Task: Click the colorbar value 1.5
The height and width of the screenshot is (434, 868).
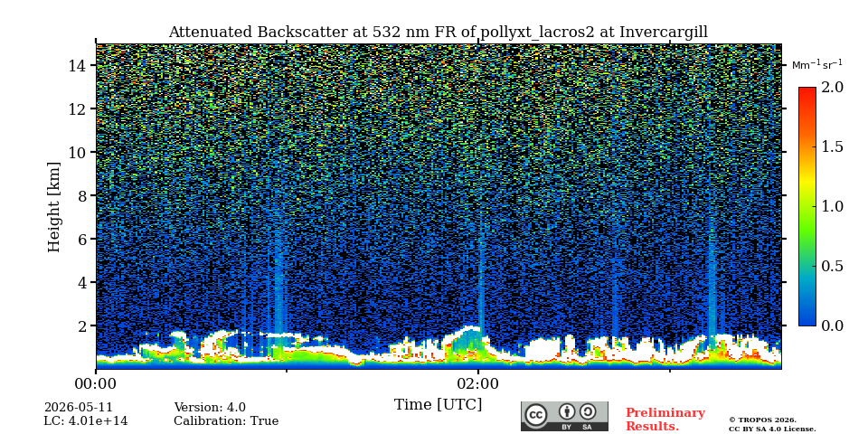Action: [832, 146]
